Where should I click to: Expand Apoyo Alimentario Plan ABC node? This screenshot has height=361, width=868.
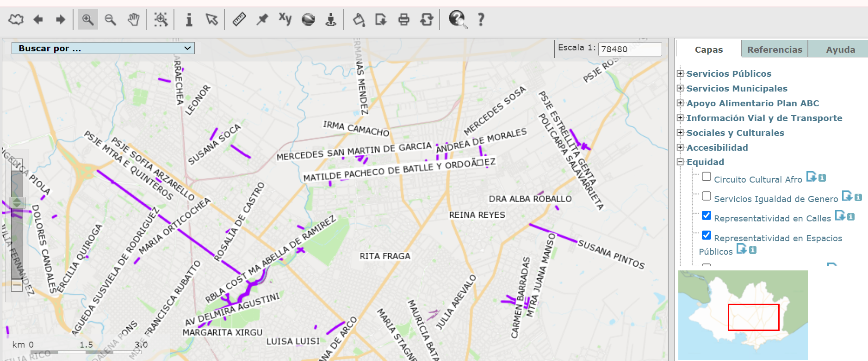pyautogui.click(x=680, y=103)
